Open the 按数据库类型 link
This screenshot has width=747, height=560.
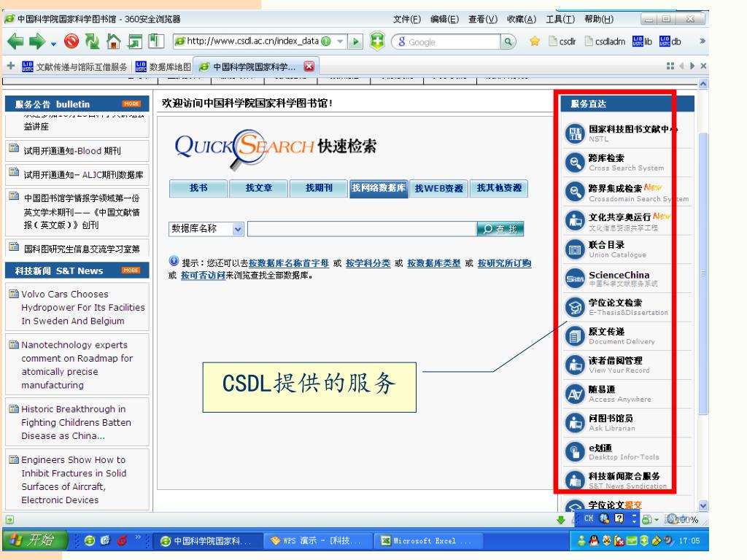[433, 262]
